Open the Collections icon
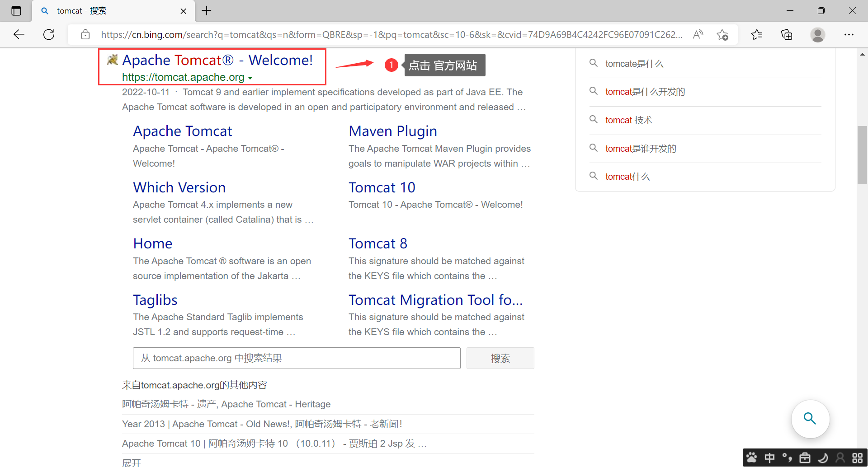 787,34
